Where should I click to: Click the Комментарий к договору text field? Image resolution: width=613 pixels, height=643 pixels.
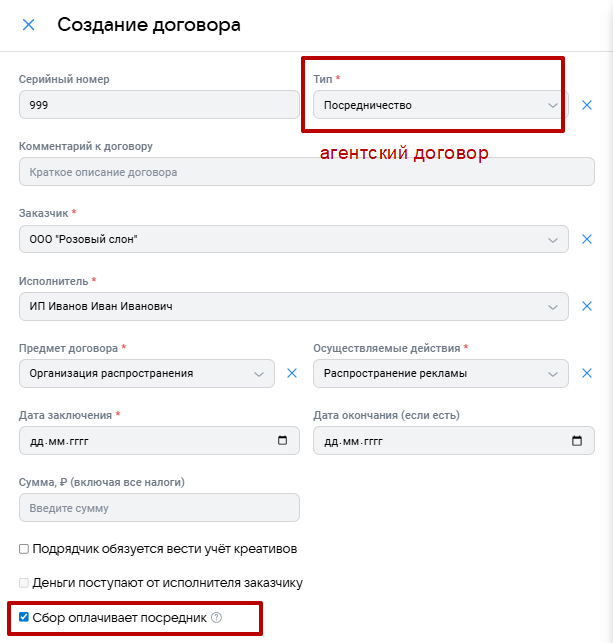click(307, 172)
